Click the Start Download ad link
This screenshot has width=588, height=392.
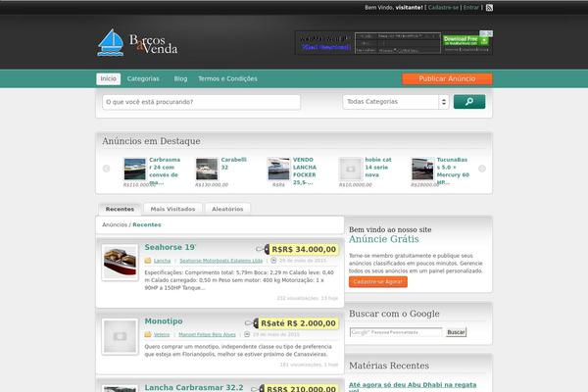(x=325, y=47)
